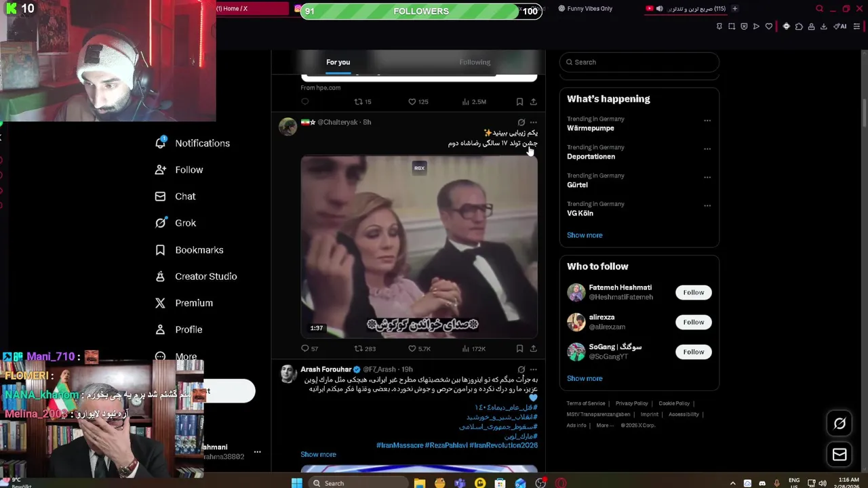The height and width of the screenshot is (488, 868).
Task: Open more options for Arash Forouhar post
Action: click(x=534, y=369)
